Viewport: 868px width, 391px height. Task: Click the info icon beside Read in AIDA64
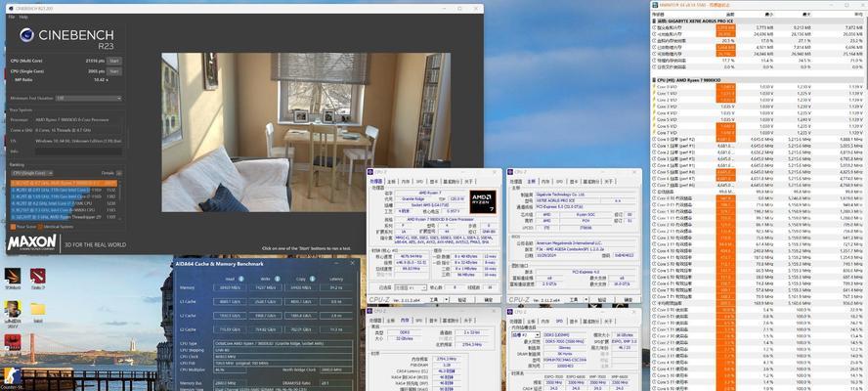pos(240,279)
